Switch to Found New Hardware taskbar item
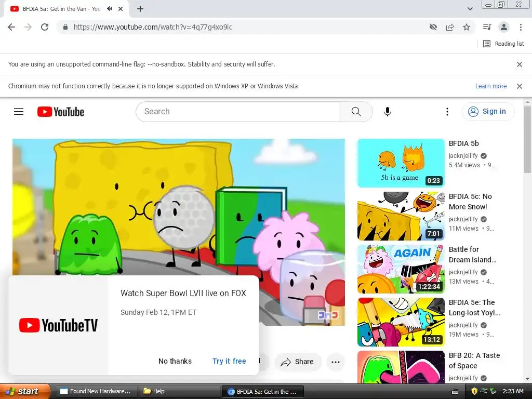The image size is (532, 399). 96,391
